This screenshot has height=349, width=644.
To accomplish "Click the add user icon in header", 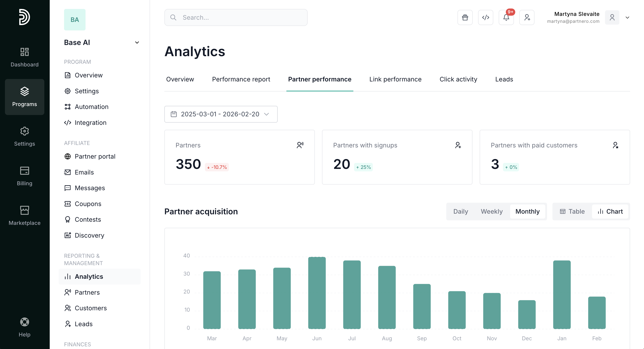I will coord(527,17).
